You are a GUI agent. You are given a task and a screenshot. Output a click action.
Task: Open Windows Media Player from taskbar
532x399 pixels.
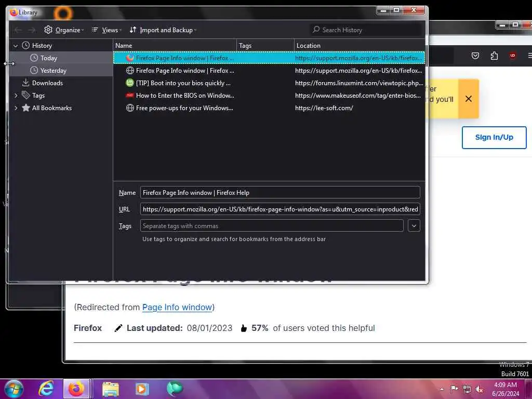(142, 389)
